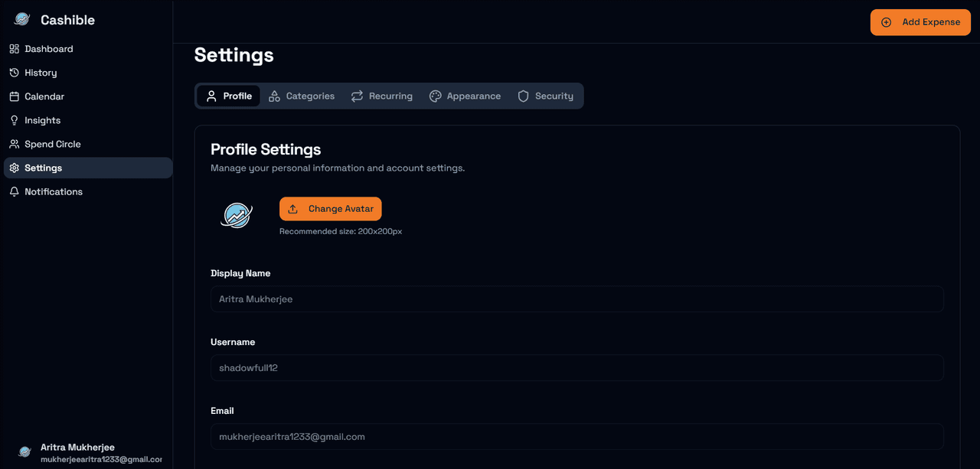Open the Aritra Mukherjee account footer
980x469 pixels.
88,452
